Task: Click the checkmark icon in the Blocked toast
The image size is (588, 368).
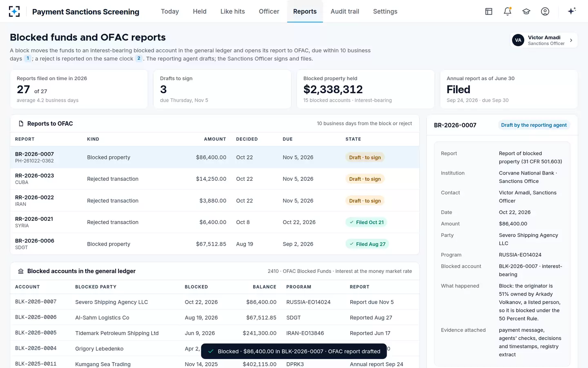Action: click(x=211, y=351)
